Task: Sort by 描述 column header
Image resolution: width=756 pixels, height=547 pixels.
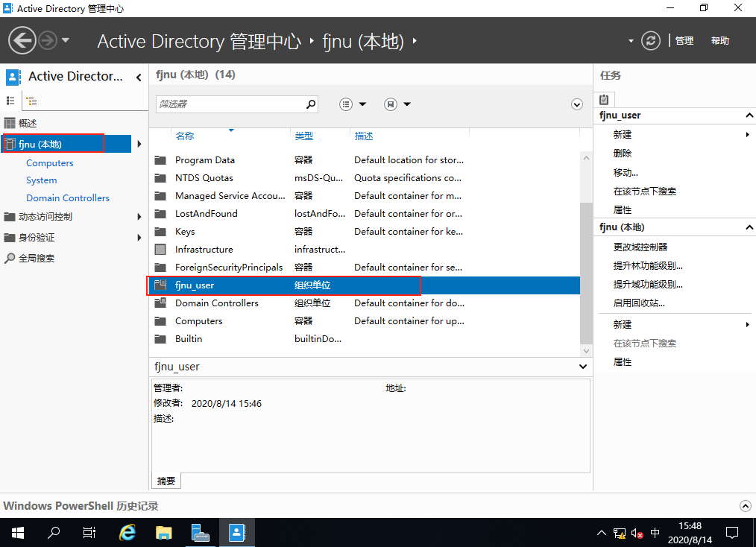Action: pos(364,136)
